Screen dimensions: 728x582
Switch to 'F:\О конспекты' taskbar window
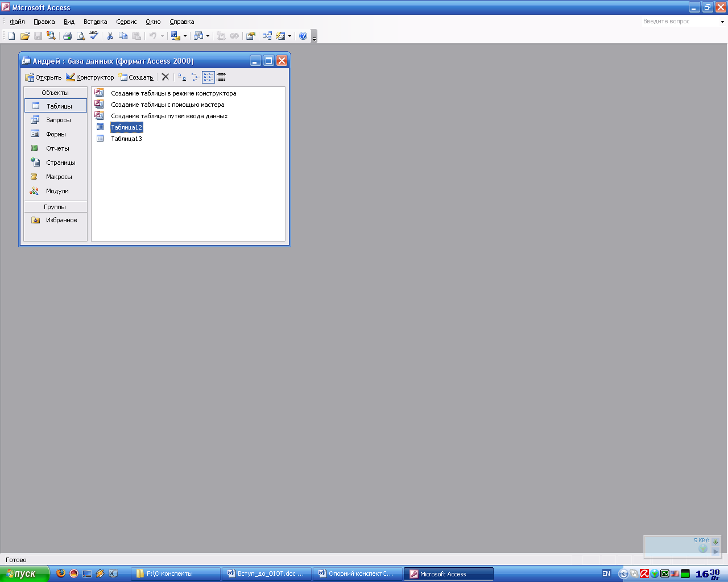176,574
